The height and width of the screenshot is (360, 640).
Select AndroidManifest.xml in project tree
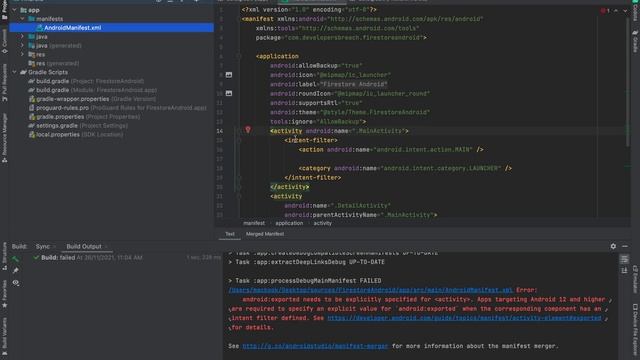tap(111, 28)
